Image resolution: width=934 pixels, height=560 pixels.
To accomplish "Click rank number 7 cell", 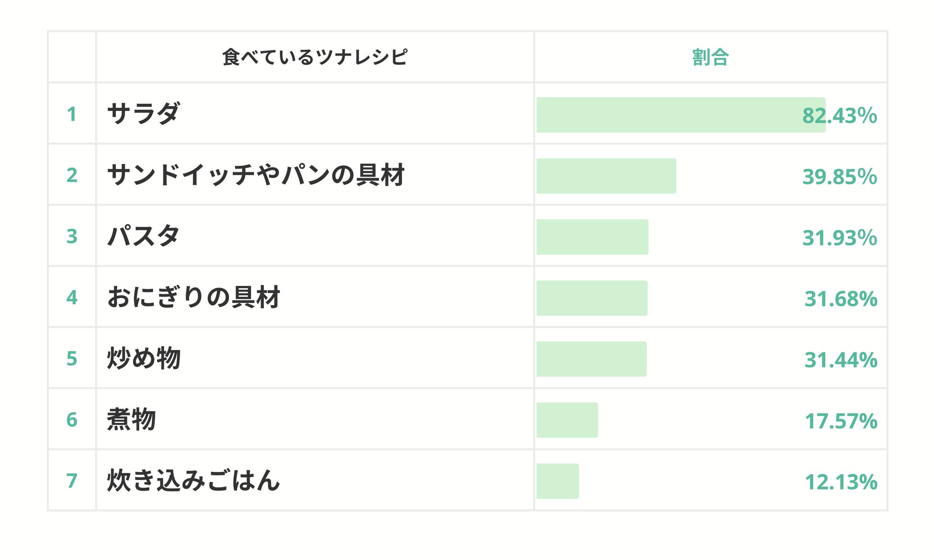I will click(72, 480).
